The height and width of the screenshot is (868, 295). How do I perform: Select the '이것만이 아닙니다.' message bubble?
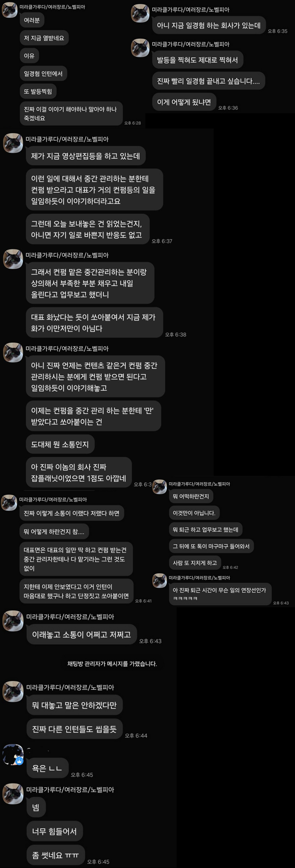pos(194,513)
